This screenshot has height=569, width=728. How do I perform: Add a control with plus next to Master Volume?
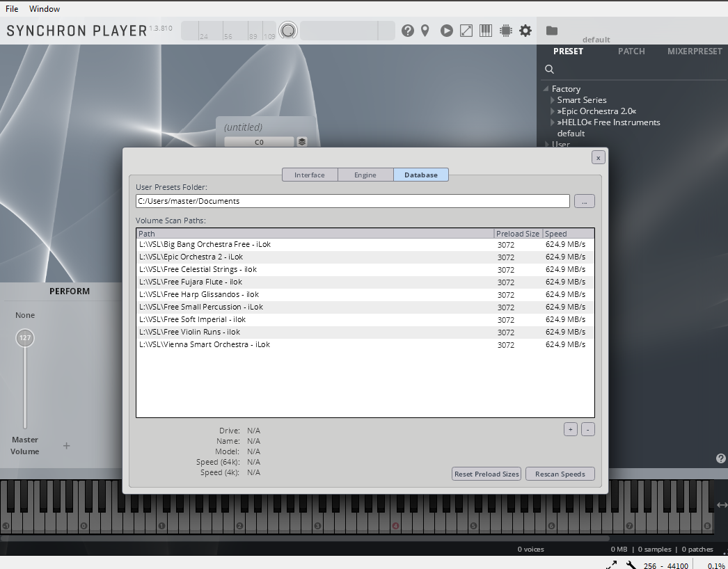(x=66, y=446)
